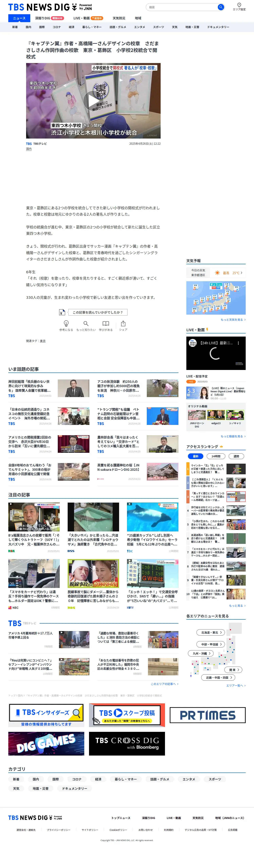The width and height of the screenshot is (254, 868).
Task: Click もっと天気を見る link
Action: pos(233,320)
